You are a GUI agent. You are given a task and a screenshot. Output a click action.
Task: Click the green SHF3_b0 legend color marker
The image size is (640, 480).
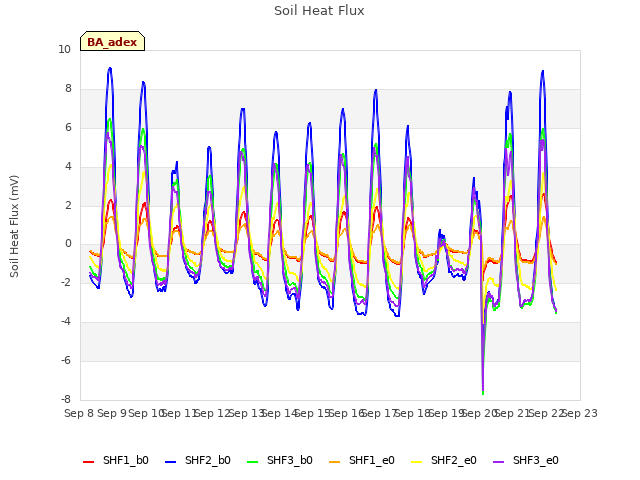253,462
